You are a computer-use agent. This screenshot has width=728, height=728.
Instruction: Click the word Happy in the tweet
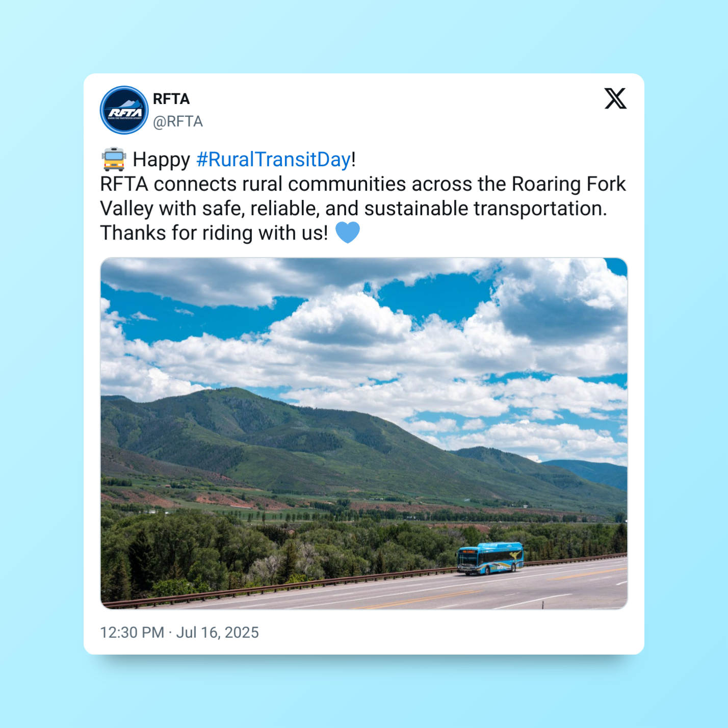pos(162,160)
